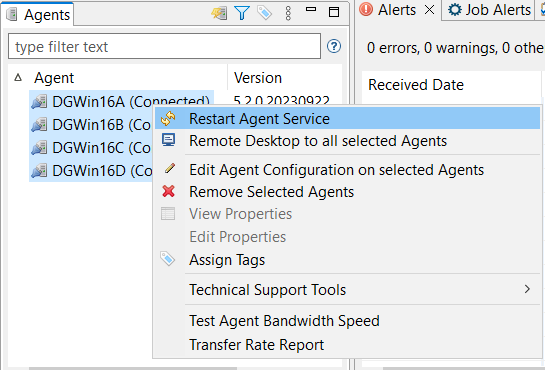Sort by the Version column header
Screen dimensions: 545x370
click(x=258, y=78)
